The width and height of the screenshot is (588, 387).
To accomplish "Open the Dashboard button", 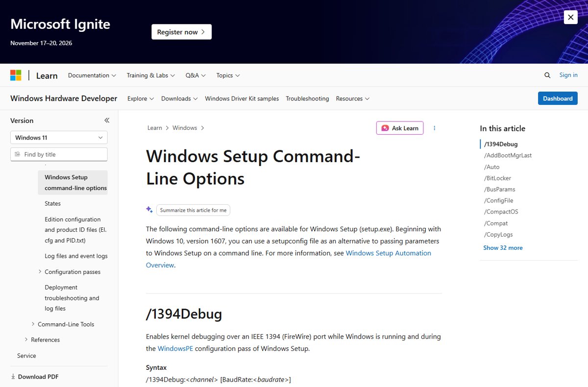I will point(558,98).
